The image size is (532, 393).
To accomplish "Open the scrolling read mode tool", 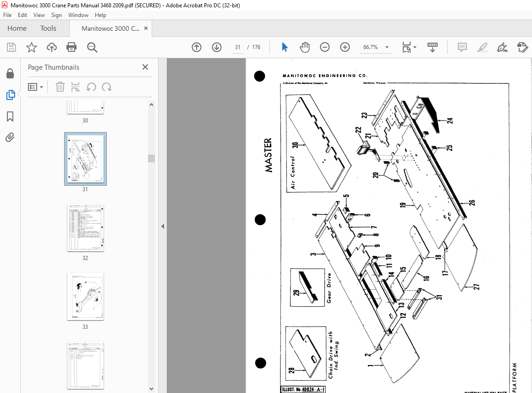I will (432, 47).
